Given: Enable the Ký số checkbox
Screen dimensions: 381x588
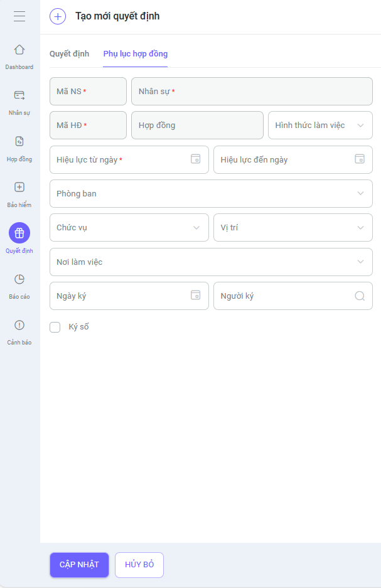Looking at the screenshot, I should 55,327.
